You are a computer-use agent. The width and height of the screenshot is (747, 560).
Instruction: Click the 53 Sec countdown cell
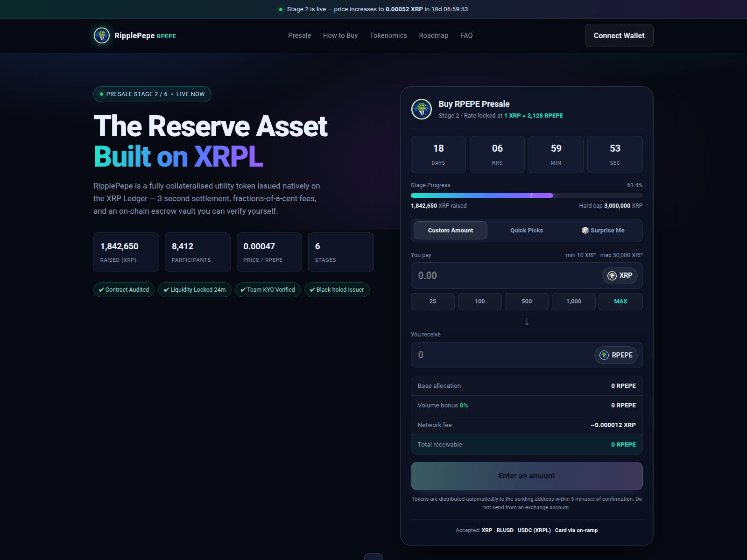click(615, 154)
